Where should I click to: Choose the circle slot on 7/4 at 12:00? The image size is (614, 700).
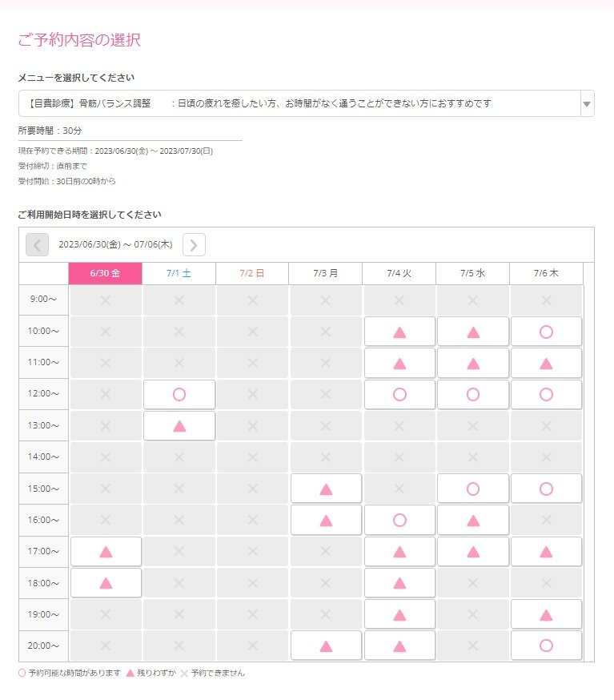(399, 395)
